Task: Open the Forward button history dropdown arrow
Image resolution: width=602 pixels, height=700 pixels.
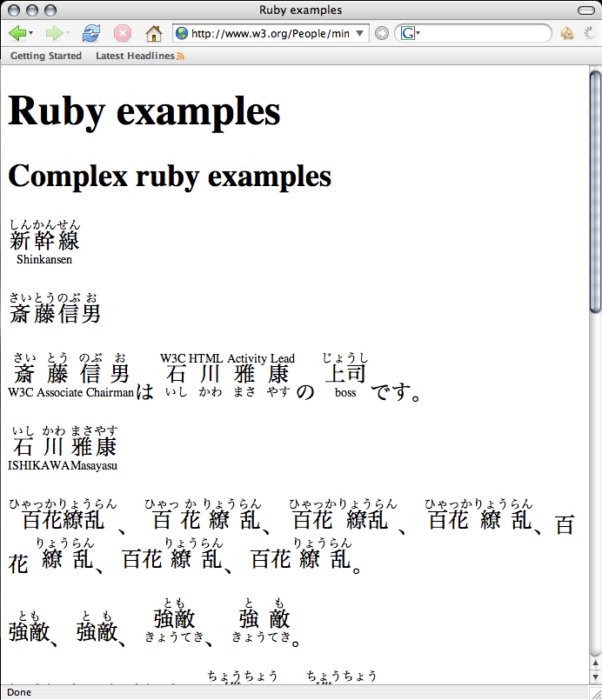Action: (x=68, y=33)
